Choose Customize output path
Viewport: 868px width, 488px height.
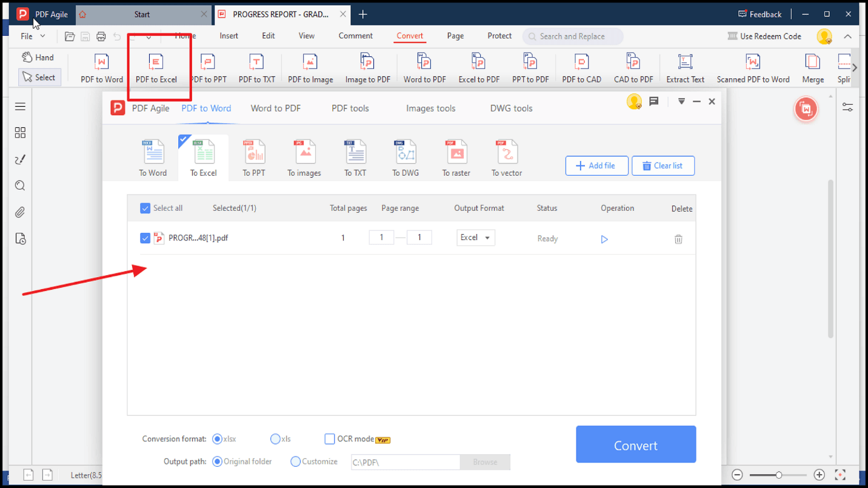point(295,462)
